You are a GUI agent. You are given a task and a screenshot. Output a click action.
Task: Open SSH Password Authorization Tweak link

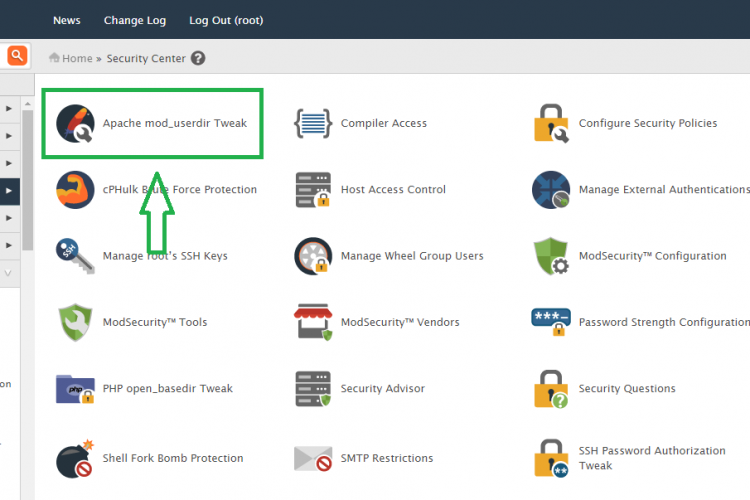pos(652,458)
